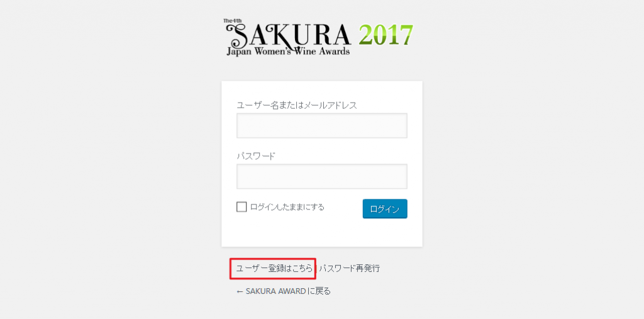Viewport: 644px width, 319px height.
Task: Click the green 2017 text in logo
Action: click(386, 35)
